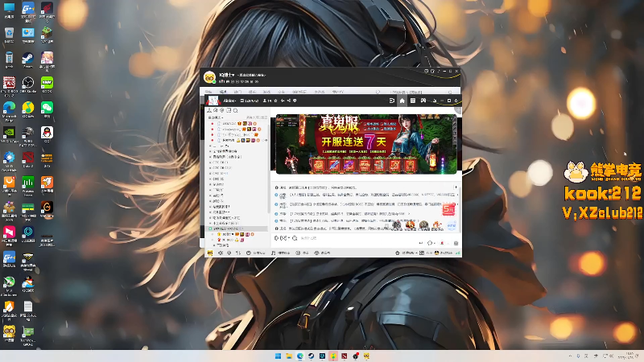644x362 pixels.
Task: Expand the Akaloa channel name dropdown
Action: pos(229,101)
